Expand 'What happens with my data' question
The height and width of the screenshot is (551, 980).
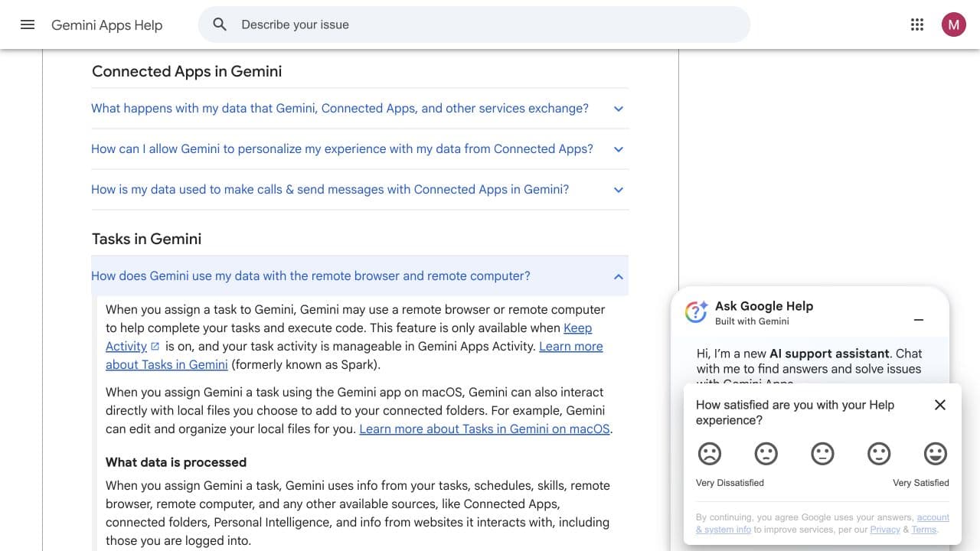pos(360,109)
